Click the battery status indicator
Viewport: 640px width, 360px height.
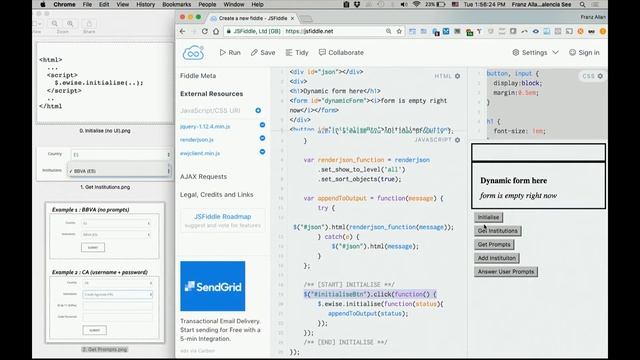point(436,4)
